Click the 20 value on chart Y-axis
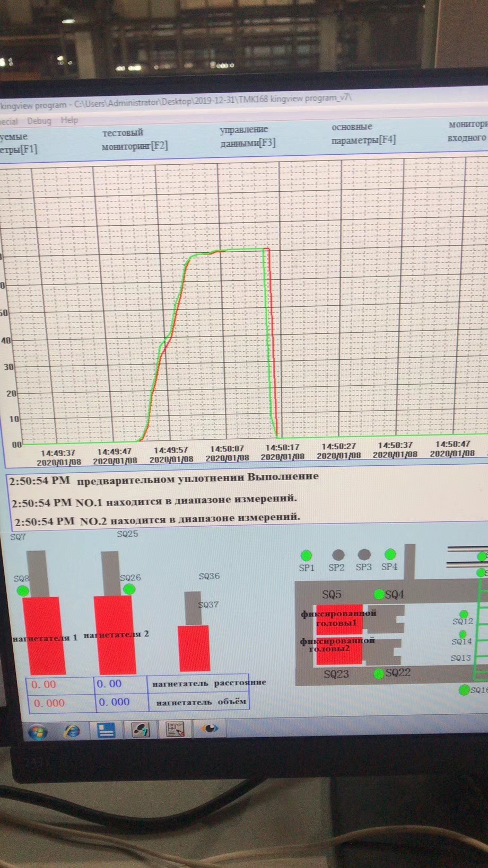 tap(12, 393)
